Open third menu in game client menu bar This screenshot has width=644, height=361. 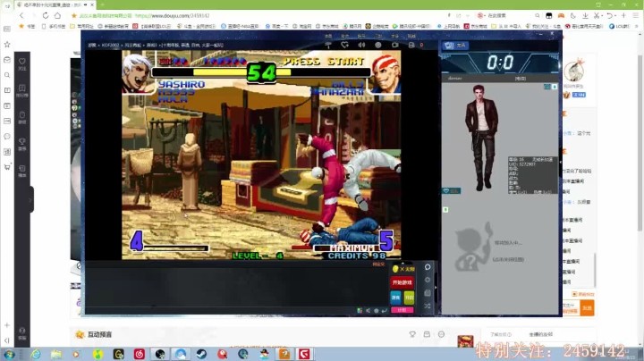tap(361, 36)
